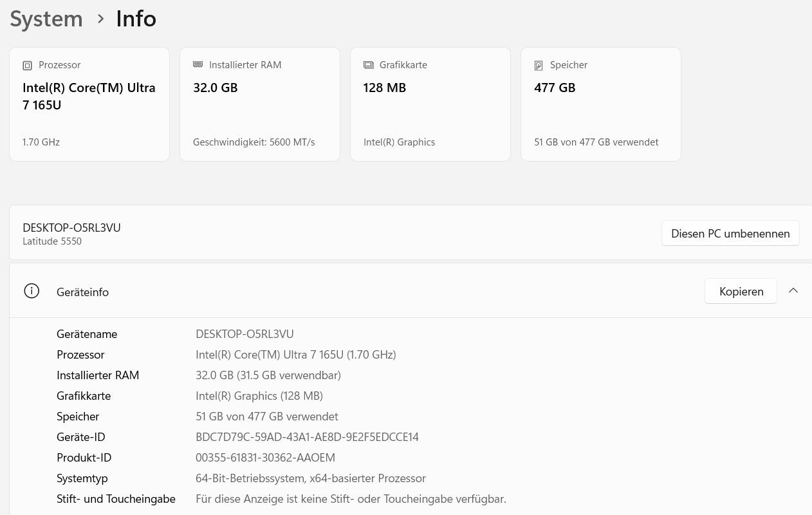Select the Stift- oder Toucheingabe message text
812x515 pixels.
[x=351, y=499]
